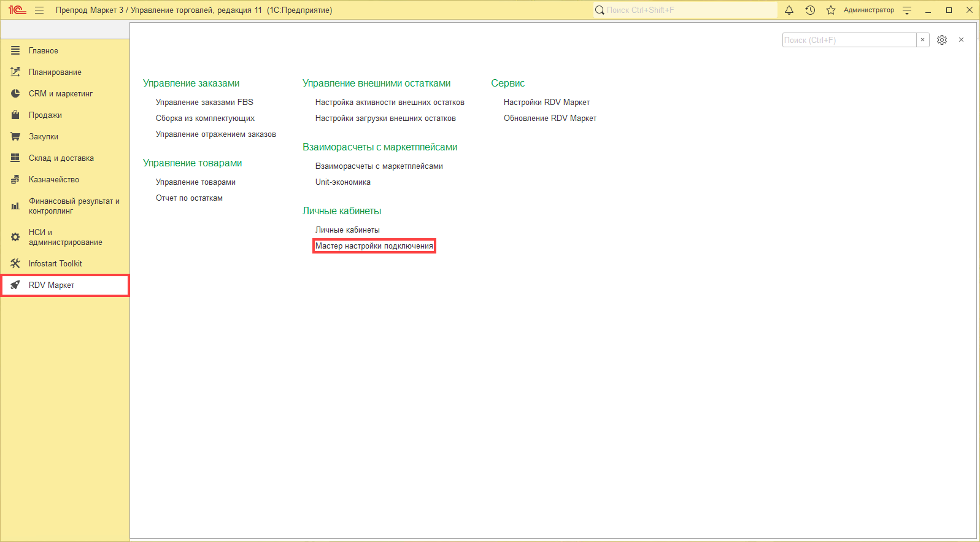Click RDV Маркет rocket icon
980x542 pixels.
pos(15,285)
